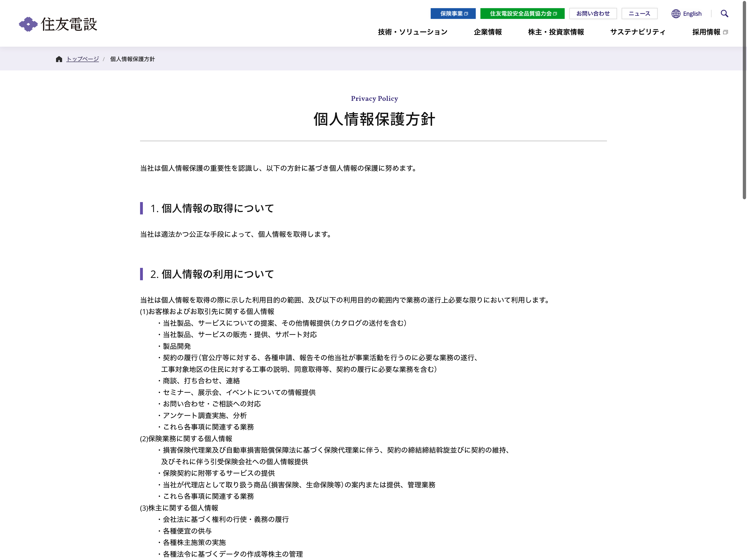
Task: Open サステナビリティ menu item
Action: [x=638, y=32]
